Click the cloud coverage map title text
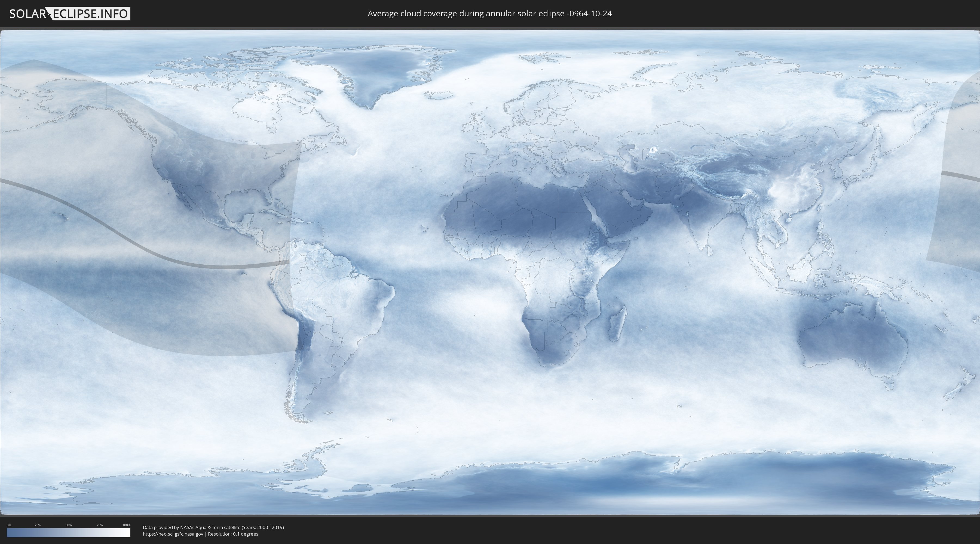 tap(490, 14)
